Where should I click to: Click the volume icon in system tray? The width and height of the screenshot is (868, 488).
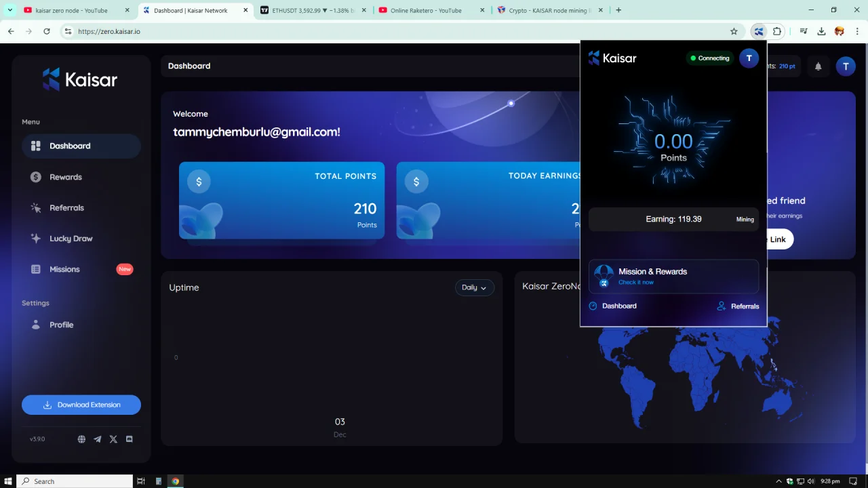(812, 481)
